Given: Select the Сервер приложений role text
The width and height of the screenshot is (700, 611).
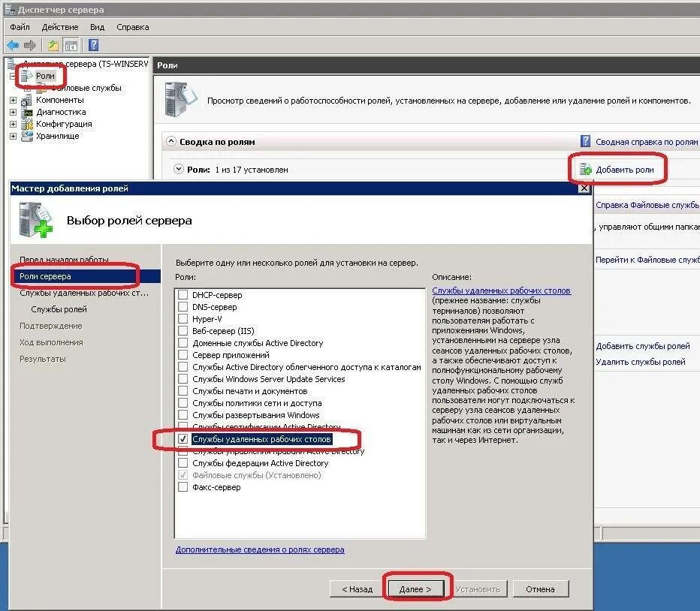Looking at the screenshot, I should [231, 355].
